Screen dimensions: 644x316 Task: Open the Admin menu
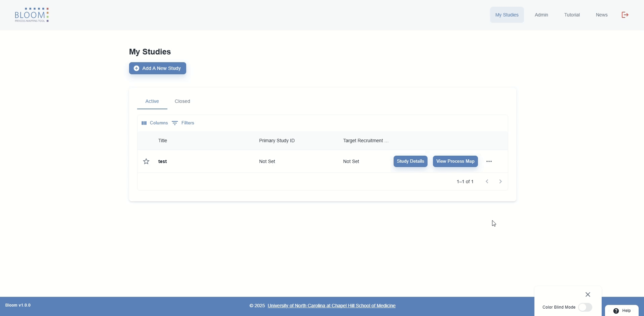tap(541, 15)
